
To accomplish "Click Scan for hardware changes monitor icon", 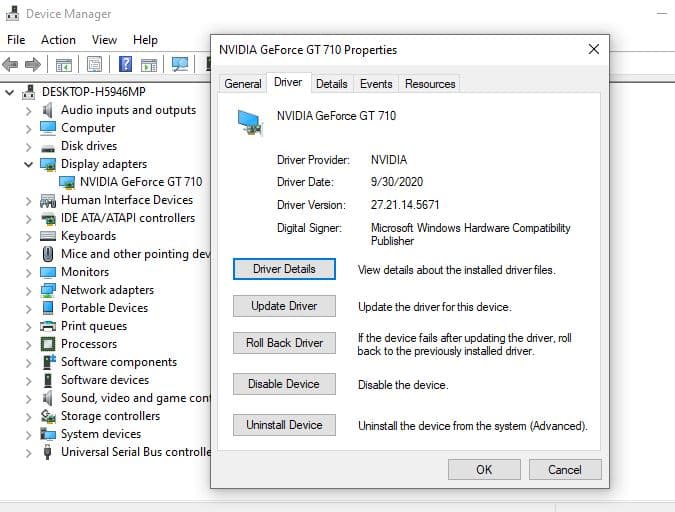I will point(180,65).
